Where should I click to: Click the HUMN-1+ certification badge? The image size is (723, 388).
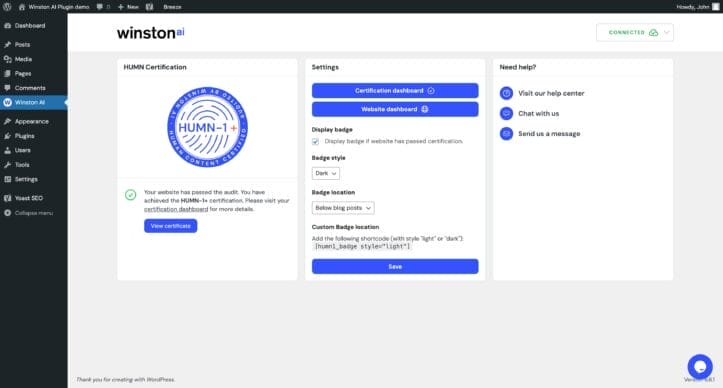pos(207,127)
